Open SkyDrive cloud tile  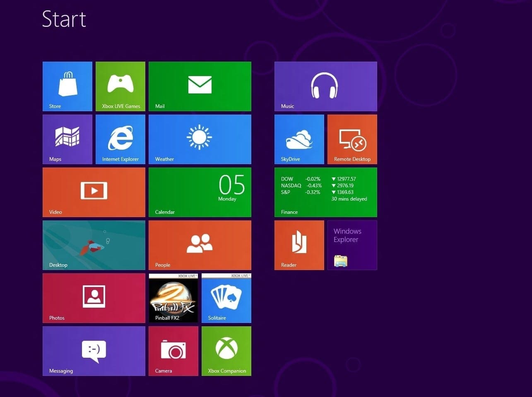[x=299, y=139]
